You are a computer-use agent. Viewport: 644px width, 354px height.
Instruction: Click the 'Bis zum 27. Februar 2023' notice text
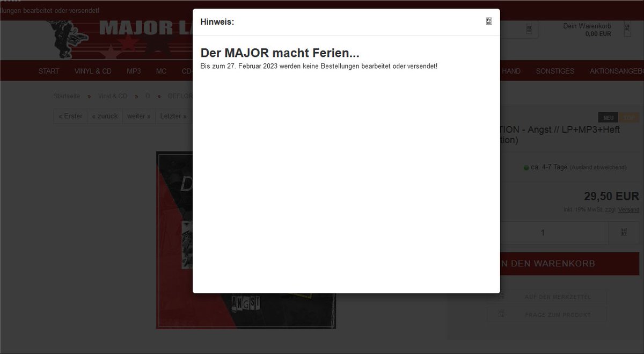319,66
